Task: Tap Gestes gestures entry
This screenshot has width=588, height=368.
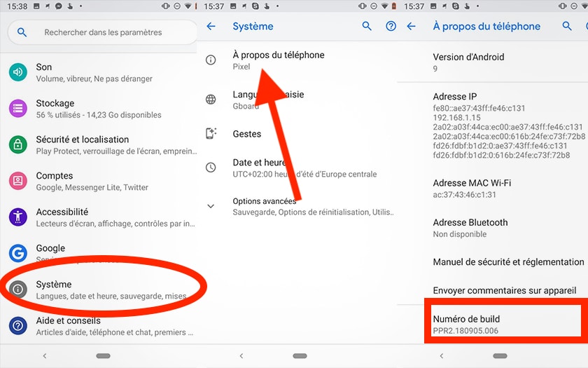Action: click(247, 134)
